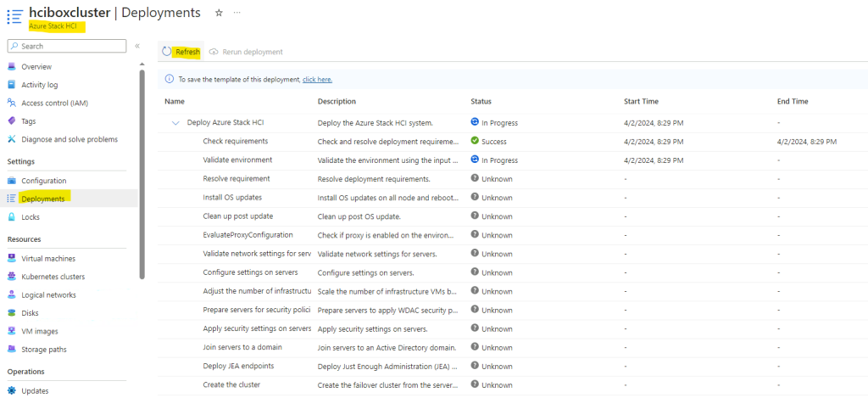868x398 pixels.
Task: Click the Name column header
Action: point(175,102)
